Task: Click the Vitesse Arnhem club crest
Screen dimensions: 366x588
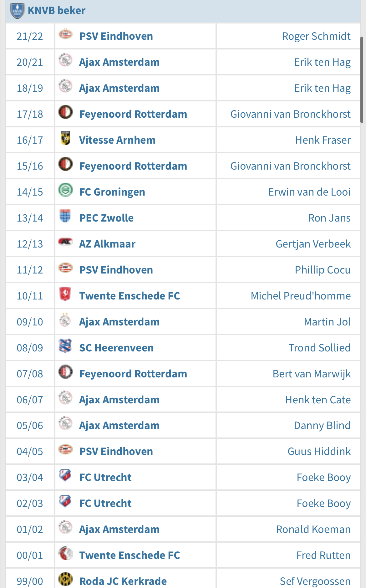Action: [x=65, y=138]
